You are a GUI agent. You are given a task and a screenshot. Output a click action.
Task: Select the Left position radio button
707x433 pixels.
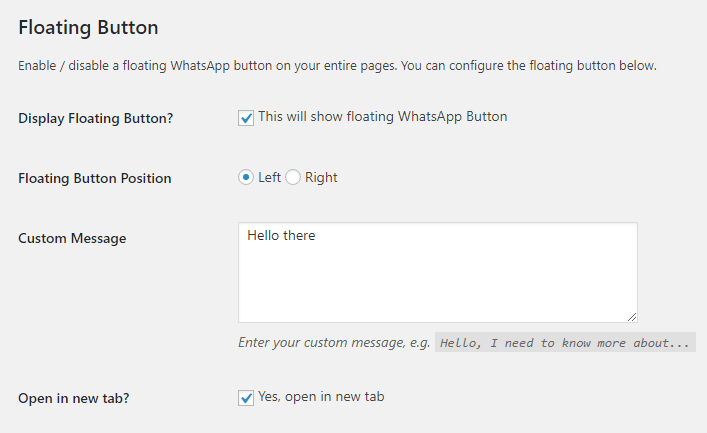[x=246, y=178]
